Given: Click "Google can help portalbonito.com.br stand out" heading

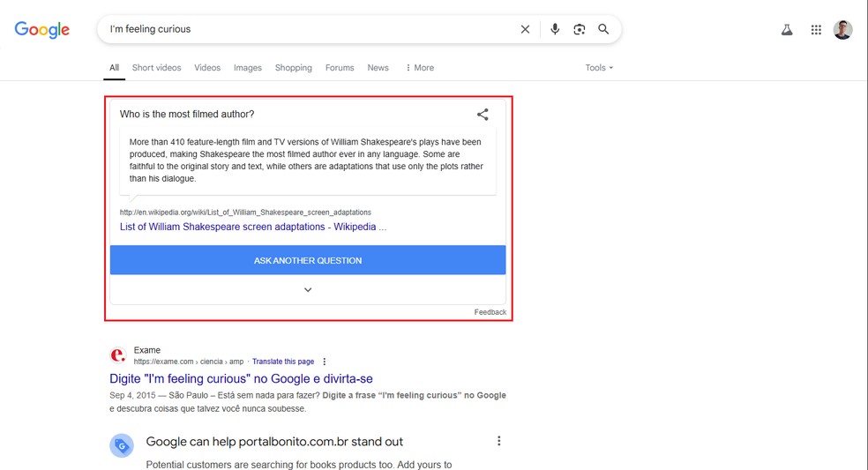Looking at the screenshot, I should [274, 442].
